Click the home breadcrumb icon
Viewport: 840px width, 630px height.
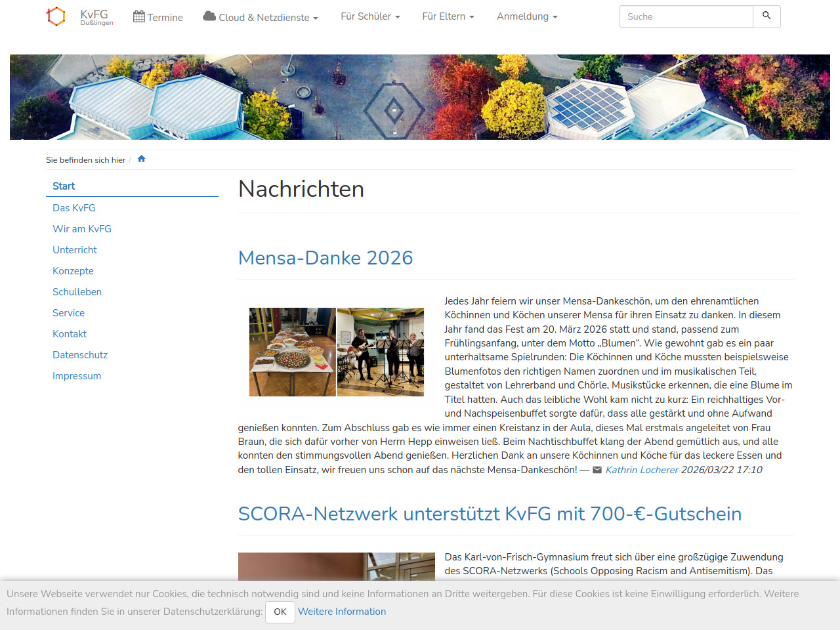pyautogui.click(x=141, y=159)
